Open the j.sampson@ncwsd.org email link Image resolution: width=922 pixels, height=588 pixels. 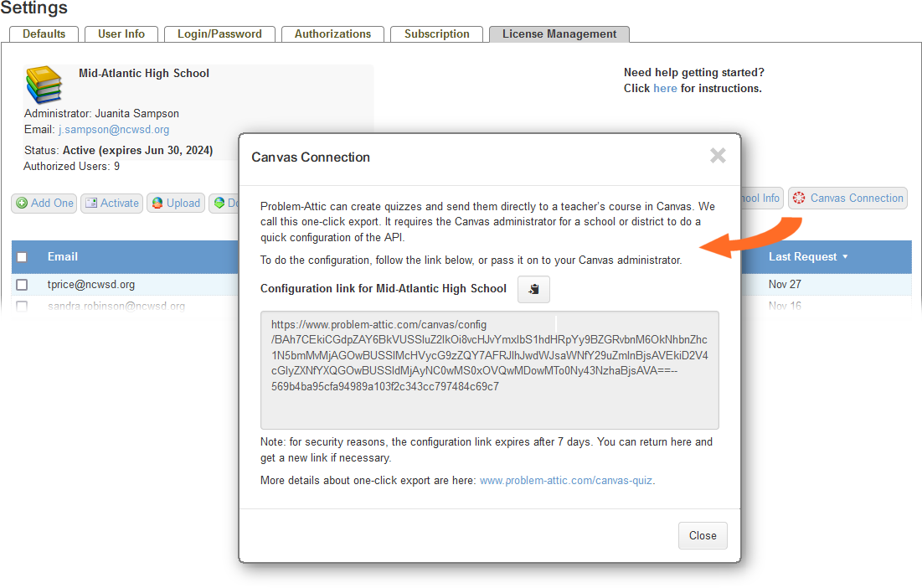click(x=114, y=129)
